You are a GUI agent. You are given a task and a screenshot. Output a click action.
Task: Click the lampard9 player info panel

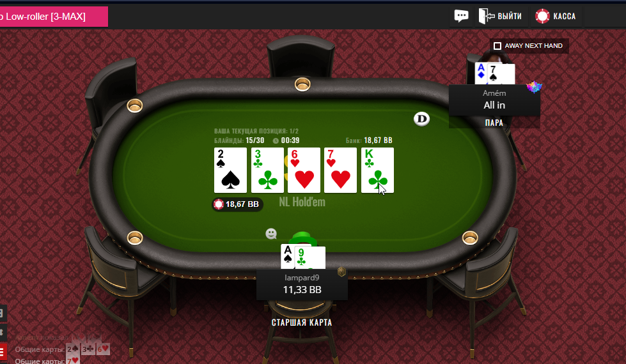pyautogui.click(x=302, y=285)
